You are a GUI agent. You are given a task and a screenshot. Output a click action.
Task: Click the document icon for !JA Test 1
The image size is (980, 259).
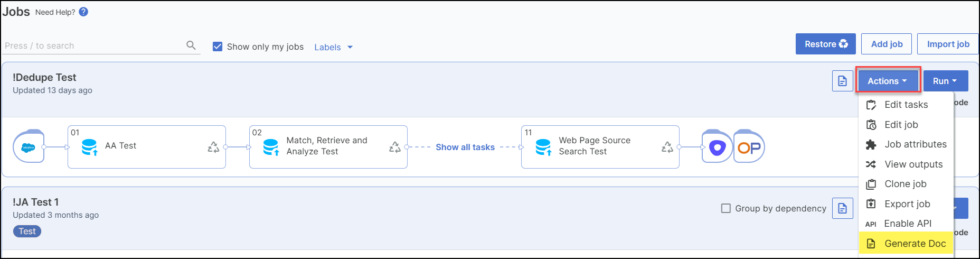[842, 208]
